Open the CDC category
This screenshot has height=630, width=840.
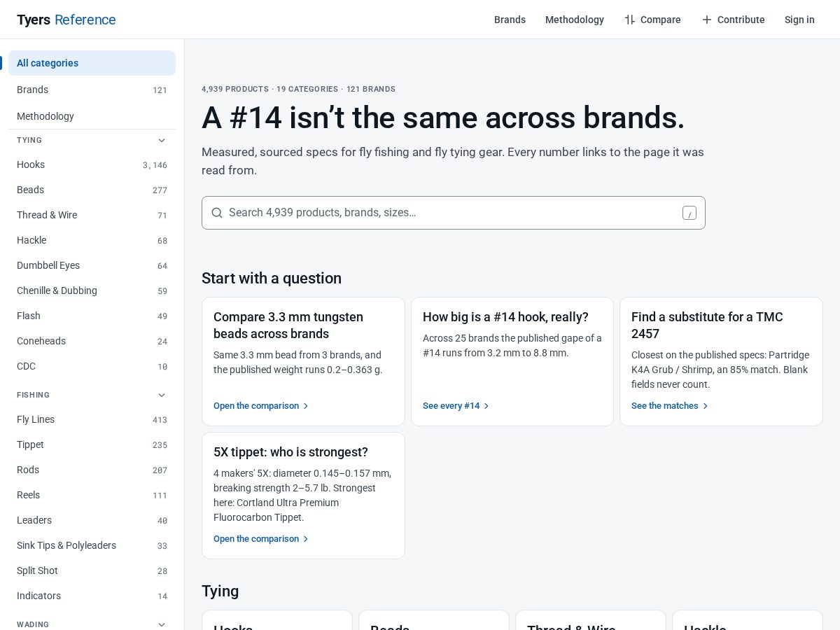(92, 366)
